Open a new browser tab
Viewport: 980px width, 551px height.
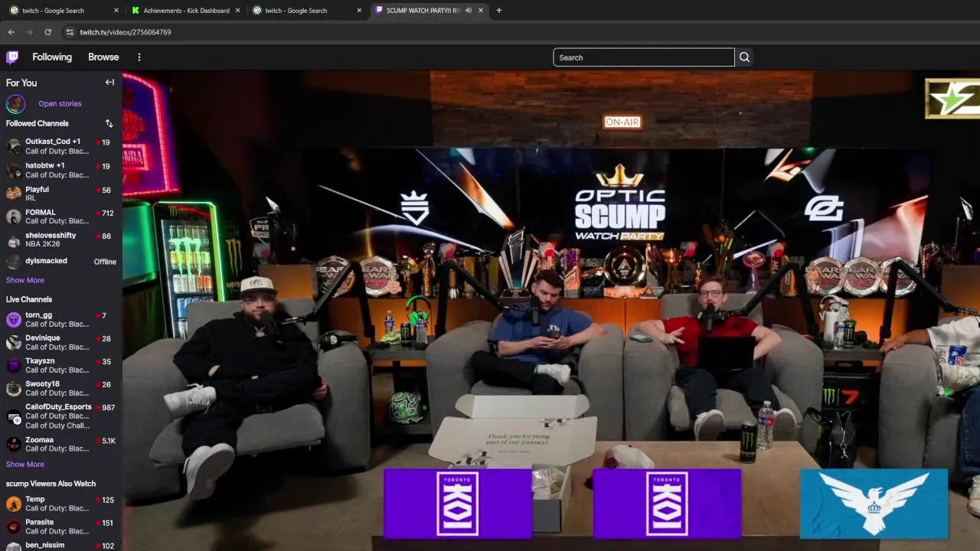click(498, 11)
